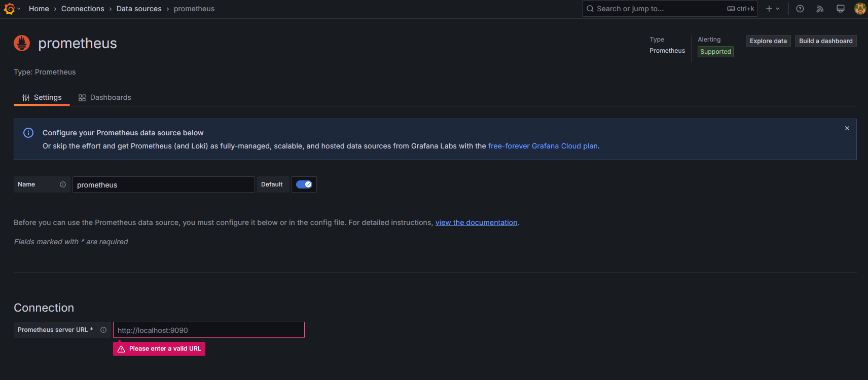Switch to the Settings tab
The image size is (868, 380).
point(42,97)
